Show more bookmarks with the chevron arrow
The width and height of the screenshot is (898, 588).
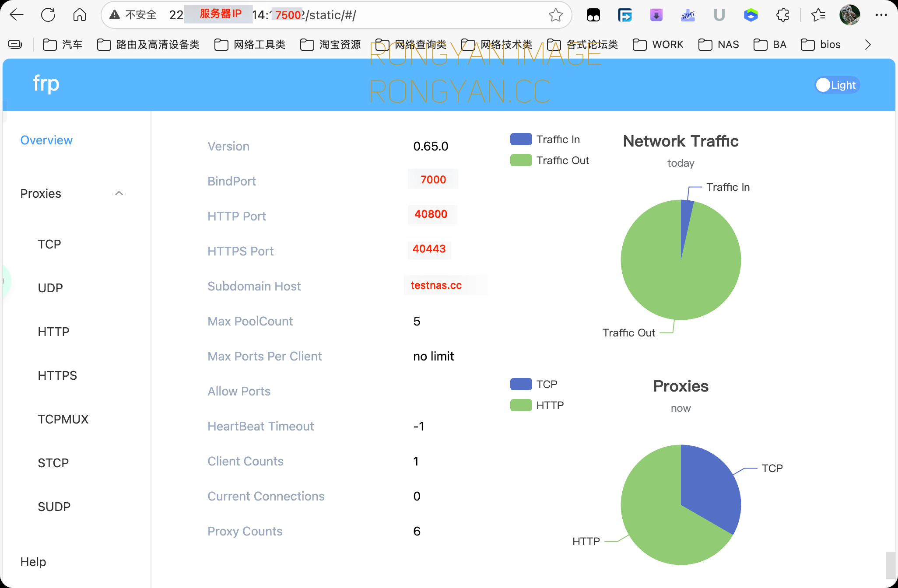(868, 45)
